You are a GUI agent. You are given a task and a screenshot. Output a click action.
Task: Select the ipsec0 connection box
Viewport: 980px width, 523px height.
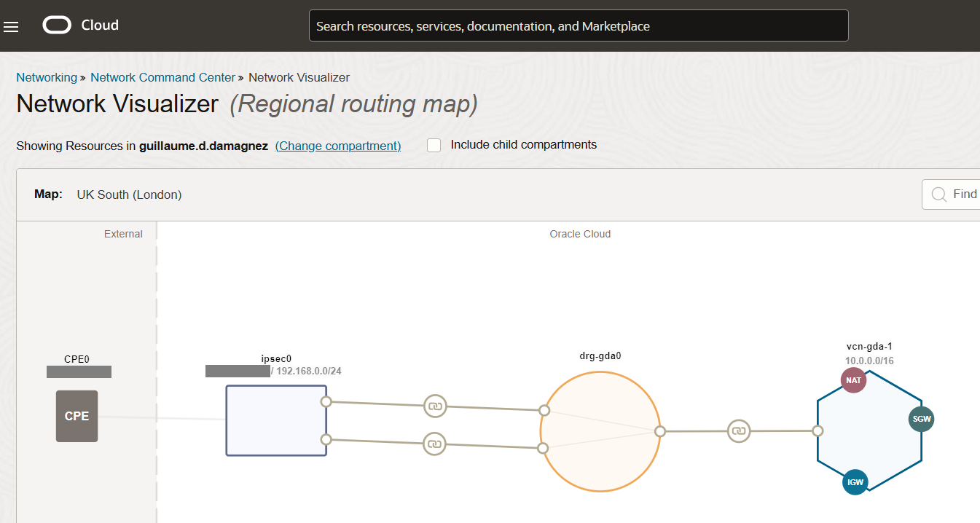click(x=276, y=420)
